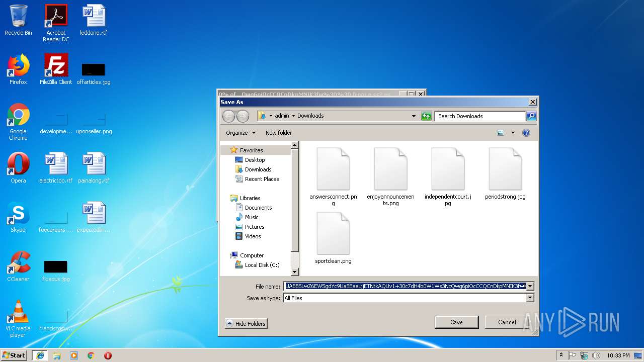Open the Organize dropdown menu
Viewport: 644px width, 362px height.
point(240,133)
